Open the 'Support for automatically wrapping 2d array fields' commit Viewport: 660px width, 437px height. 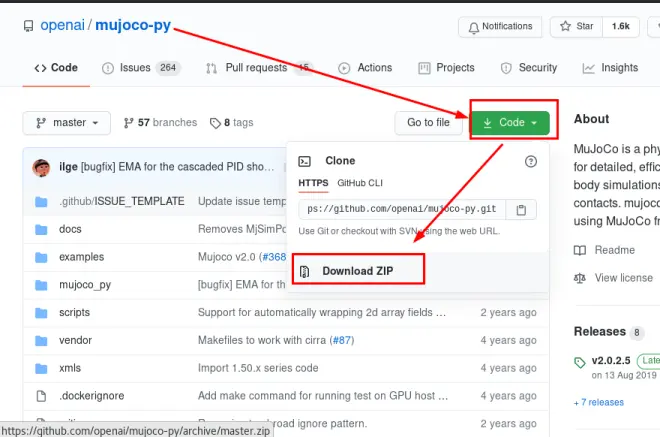coord(322,312)
